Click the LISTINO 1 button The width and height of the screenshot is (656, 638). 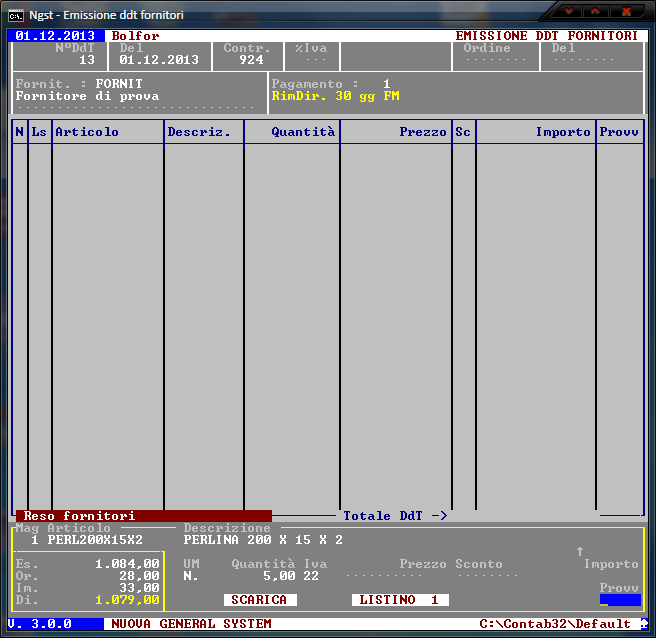[x=400, y=600]
